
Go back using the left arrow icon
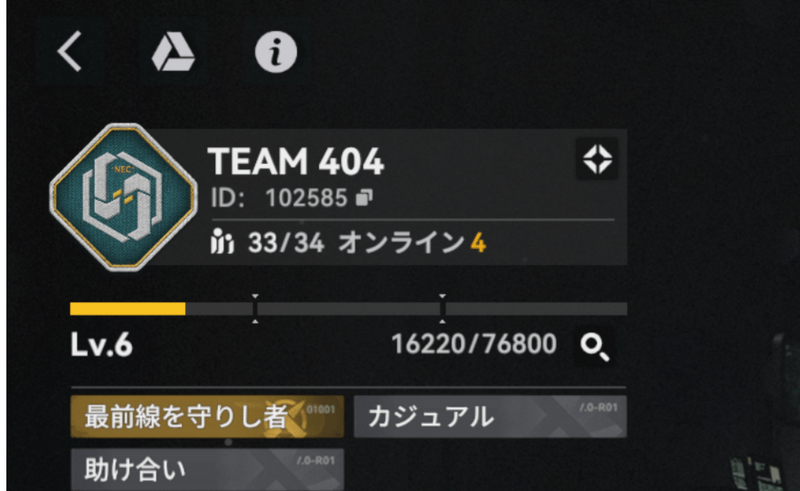(x=70, y=51)
